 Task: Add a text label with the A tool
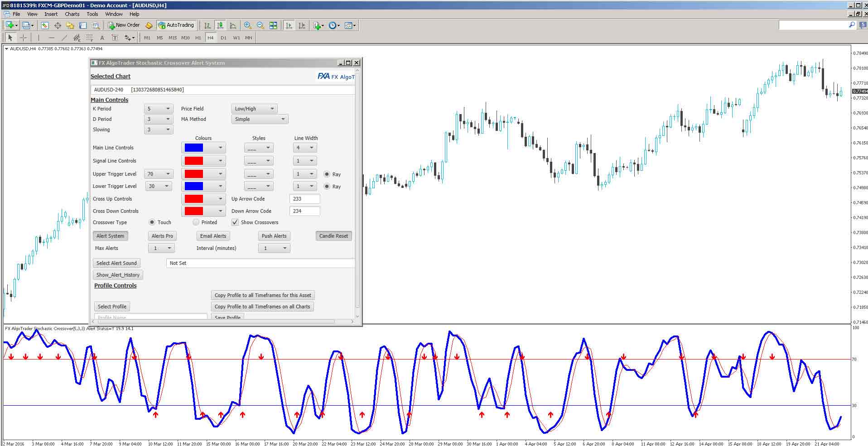point(101,38)
